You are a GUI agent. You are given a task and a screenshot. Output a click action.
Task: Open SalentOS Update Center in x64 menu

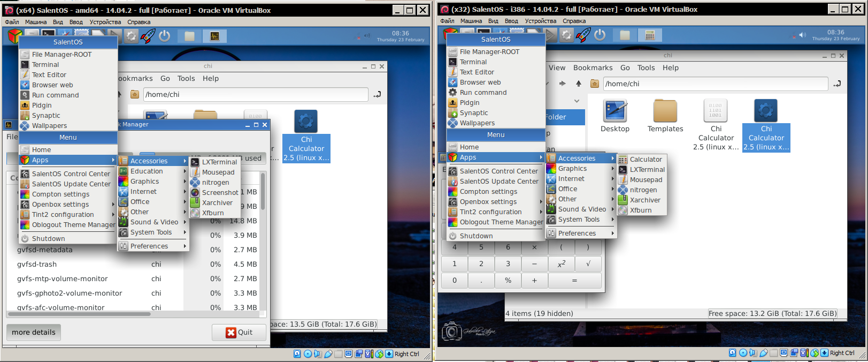coord(68,184)
